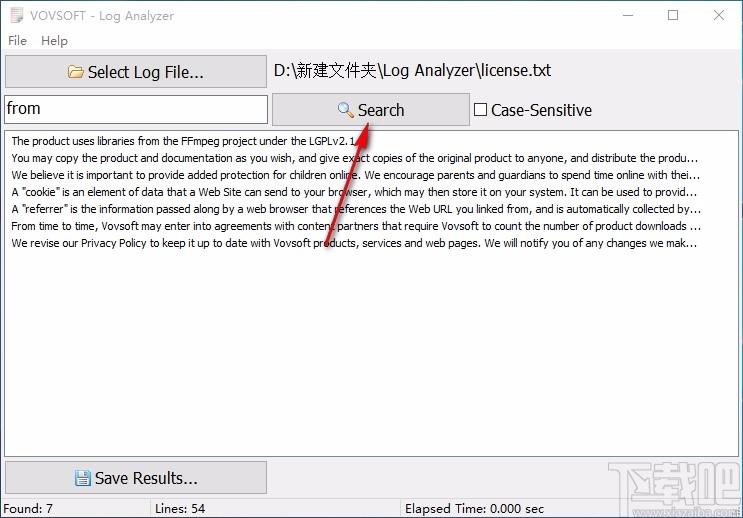Click the 'Lines: 54' status bar entry

(x=180, y=509)
